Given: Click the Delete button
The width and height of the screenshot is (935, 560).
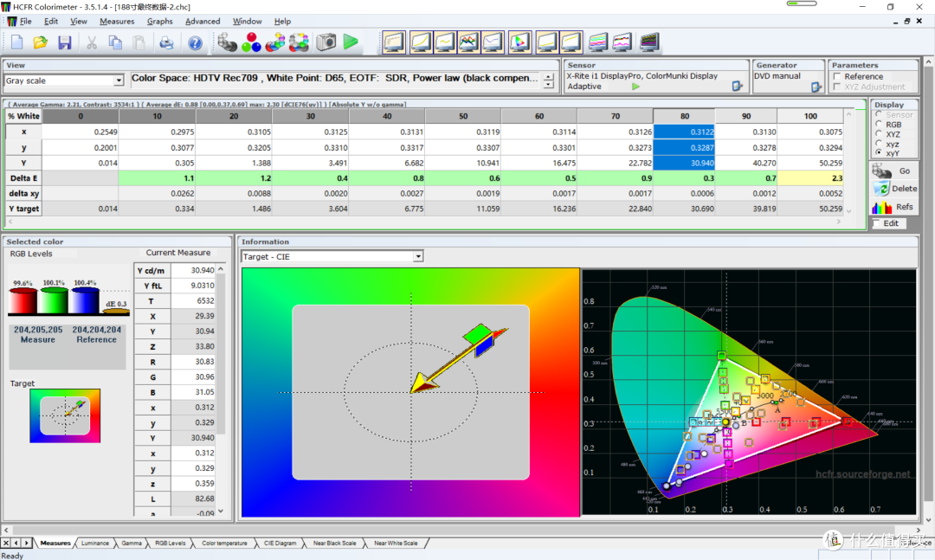Looking at the screenshot, I should 895,189.
